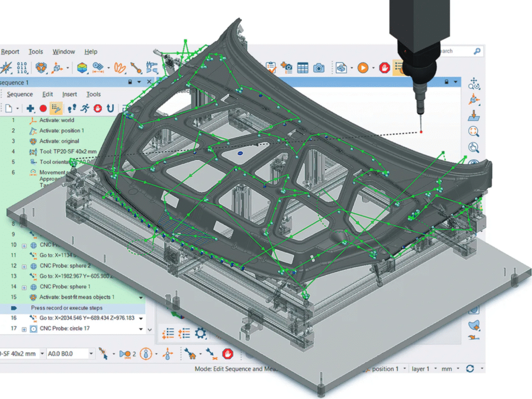The image size is (532, 399).
Task: Click the orange circled probe icon
Action: pyautogui.click(x=146, y=354)
